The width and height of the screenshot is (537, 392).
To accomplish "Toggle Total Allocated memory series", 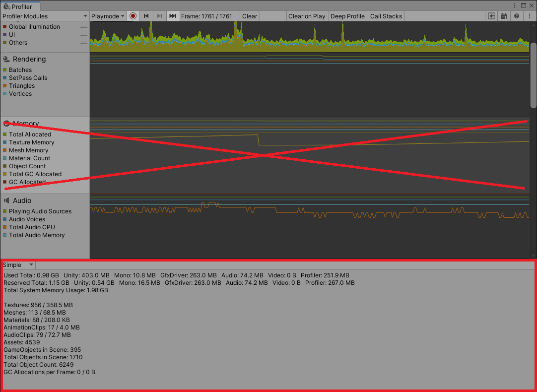I will [x=5, y=134].
